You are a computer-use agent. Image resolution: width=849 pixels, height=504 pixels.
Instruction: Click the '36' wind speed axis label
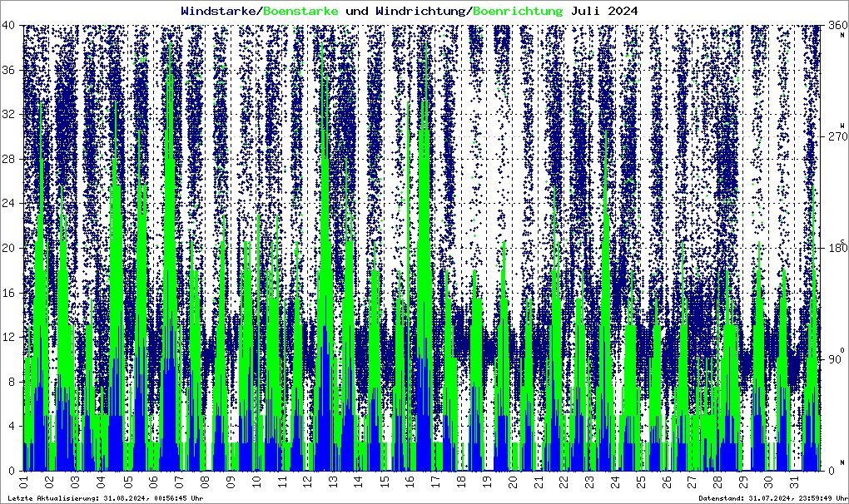(x=8, y=70)
